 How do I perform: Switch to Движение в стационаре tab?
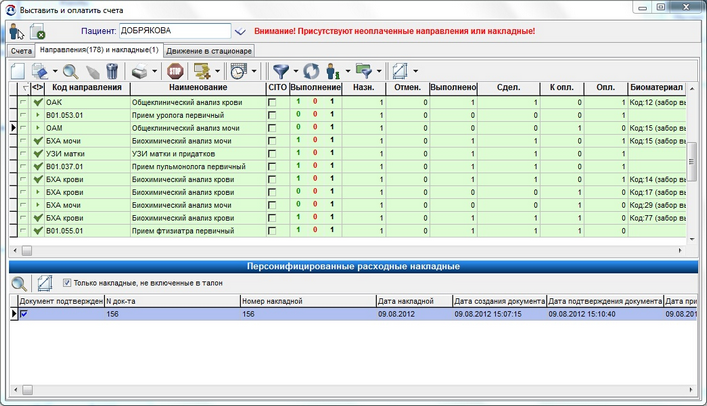coord(209,51)
